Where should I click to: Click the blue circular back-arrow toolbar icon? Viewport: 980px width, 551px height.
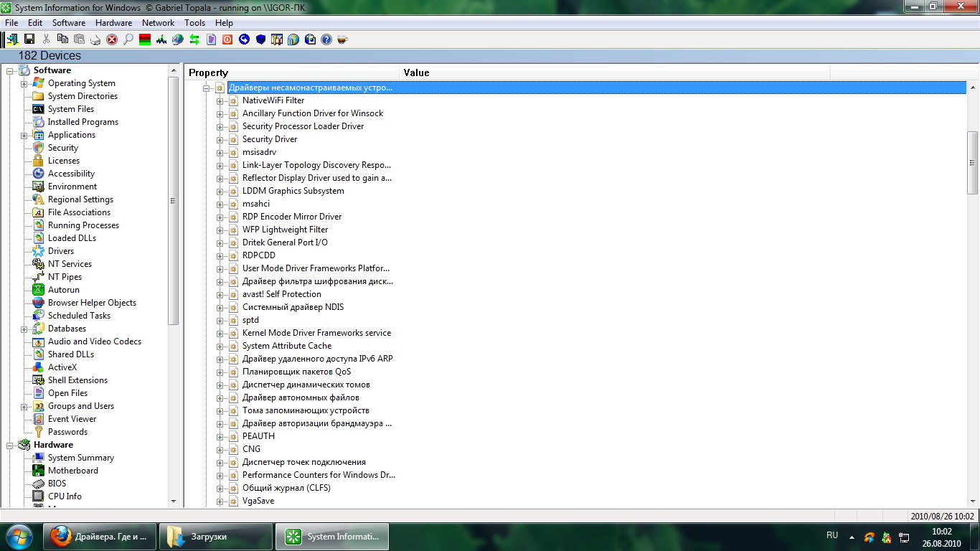coord(244,39)
